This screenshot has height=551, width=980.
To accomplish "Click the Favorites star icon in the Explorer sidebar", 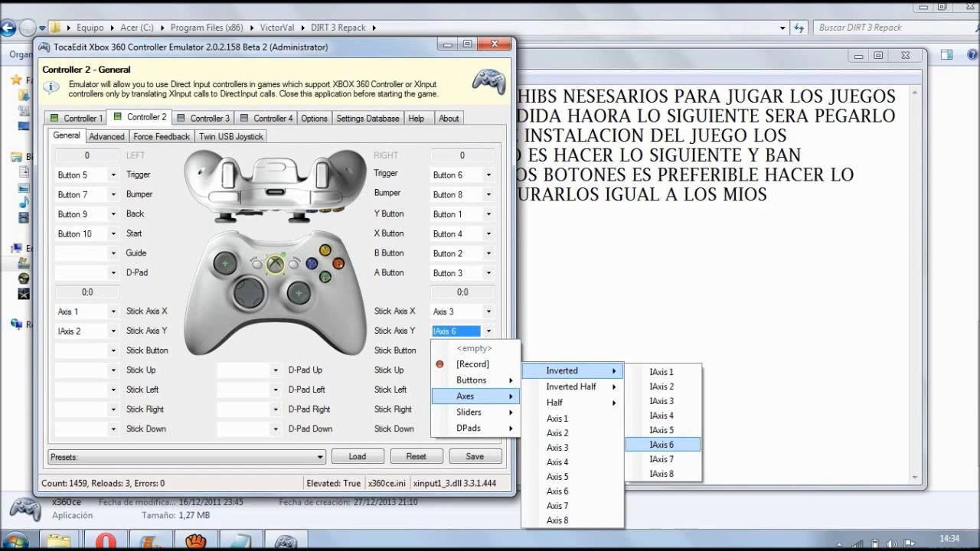I will 15,80.
